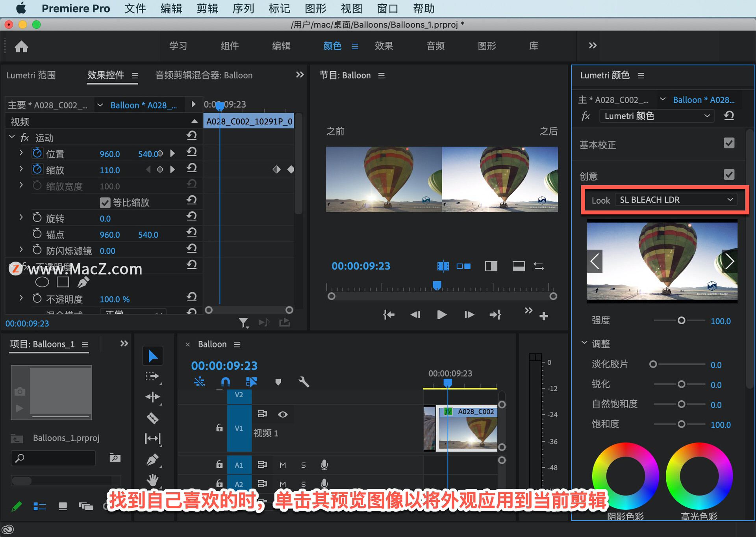Hide track V1 with eye icon
Image resolution: width=756 pixels, height=537 pixels.
tap(283, 414)
